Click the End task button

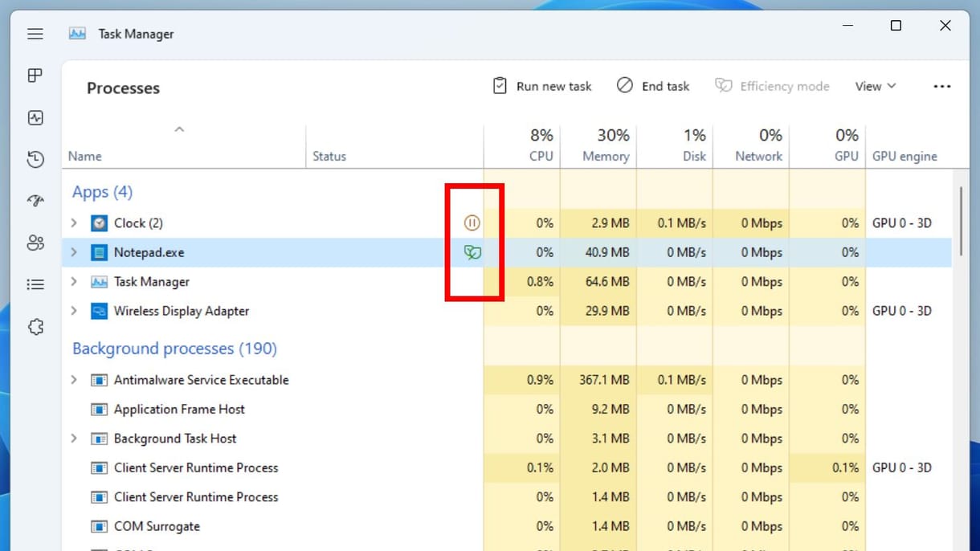coord(653,86)
